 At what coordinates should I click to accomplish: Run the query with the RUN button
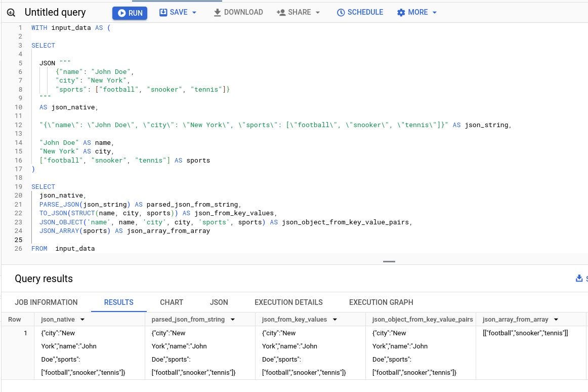pyautogui.click(x=130, y=12)
